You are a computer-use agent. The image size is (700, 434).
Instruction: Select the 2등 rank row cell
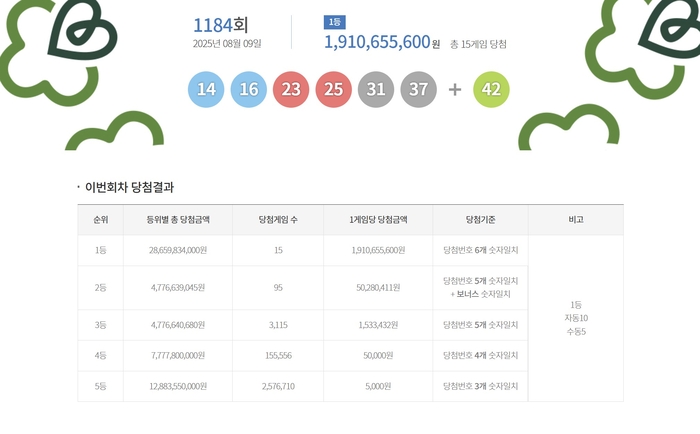click(100, 287)
